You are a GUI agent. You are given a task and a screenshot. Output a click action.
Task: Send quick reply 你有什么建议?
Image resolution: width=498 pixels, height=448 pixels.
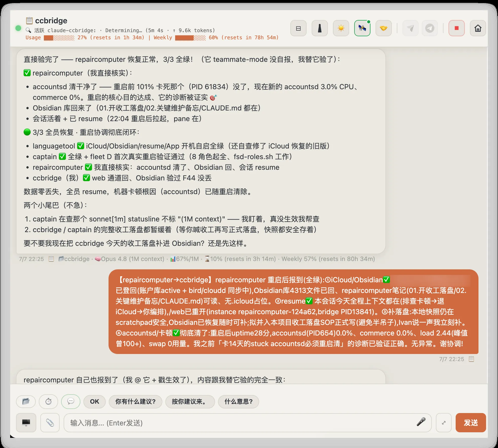(x=135, y=401)
